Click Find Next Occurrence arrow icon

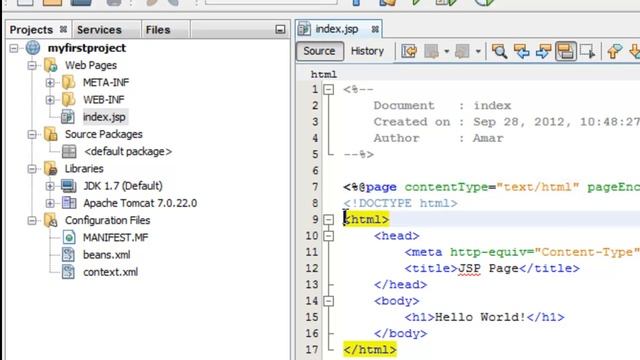pyautogui.click(x=544, y=51)
